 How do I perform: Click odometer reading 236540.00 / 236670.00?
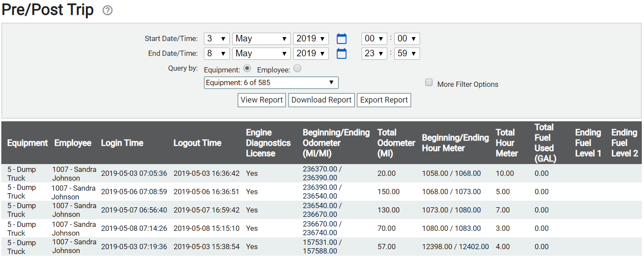point(322,210)
